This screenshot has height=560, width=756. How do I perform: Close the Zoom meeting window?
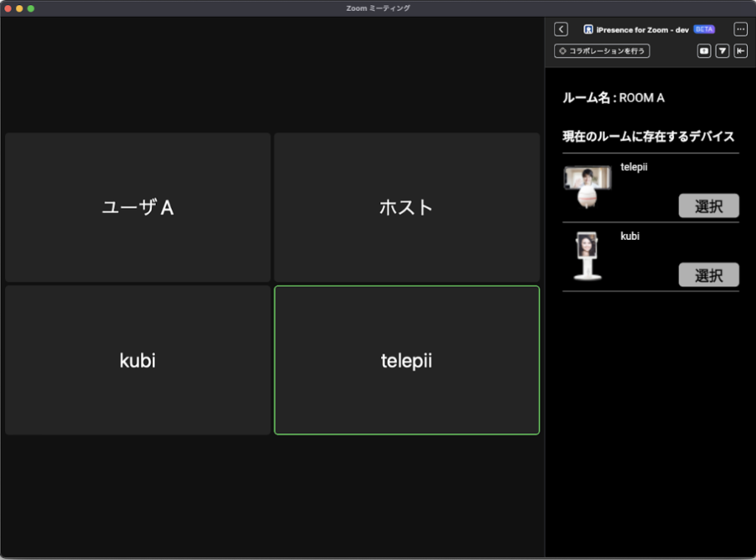(7, 8)
